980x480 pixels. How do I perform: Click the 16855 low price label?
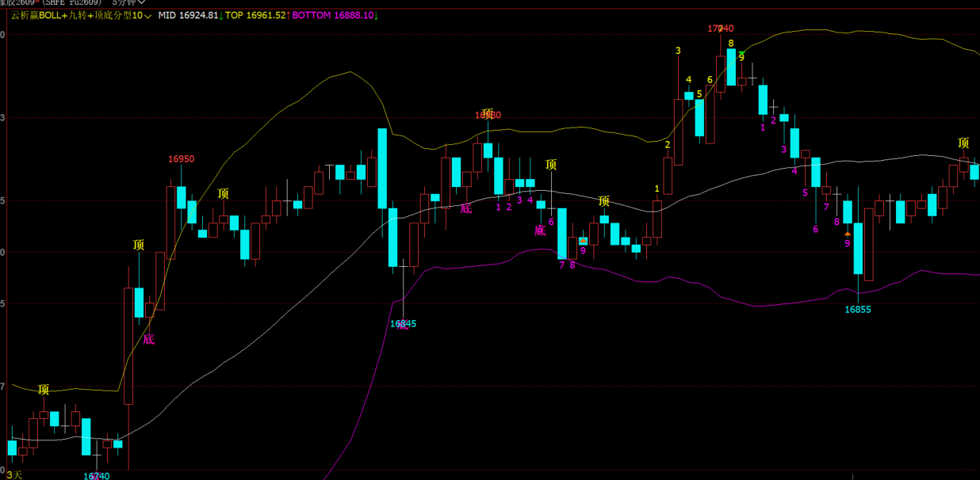tap(857, 310)
